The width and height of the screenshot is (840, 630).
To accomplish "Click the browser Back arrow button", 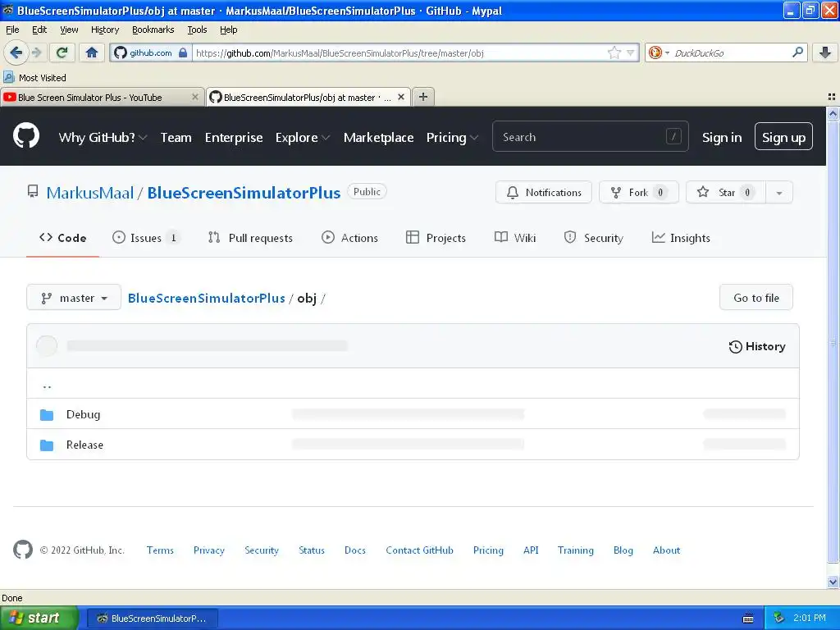I will pyautogui.click(x=16, y=52).
